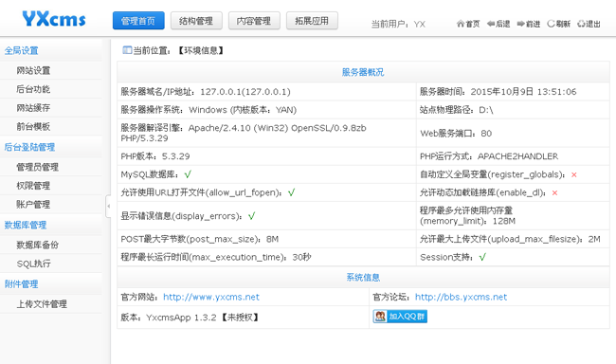Open 管理员管理 in the sidebar
Image resolution: width=616 pixels, height=364 pixels.
coord(37,167)
